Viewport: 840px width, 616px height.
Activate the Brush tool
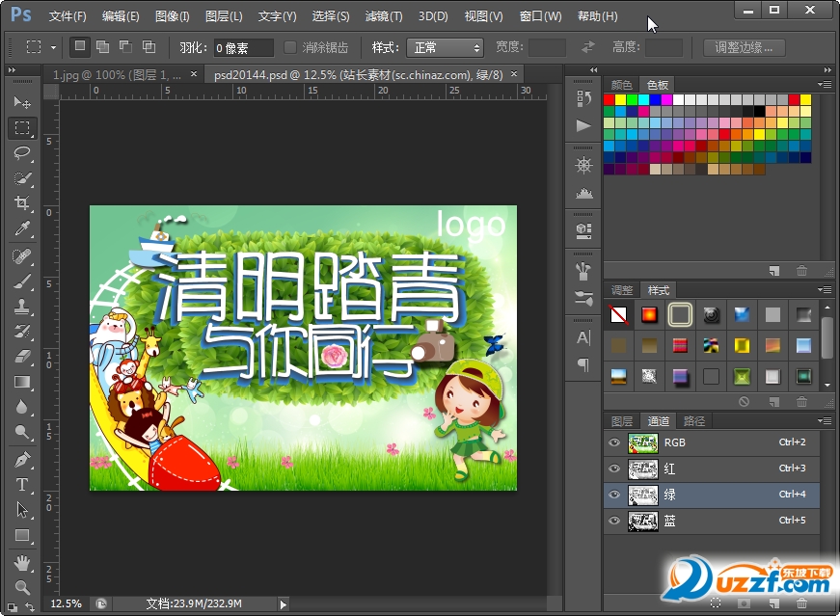[x=21, y=281]
